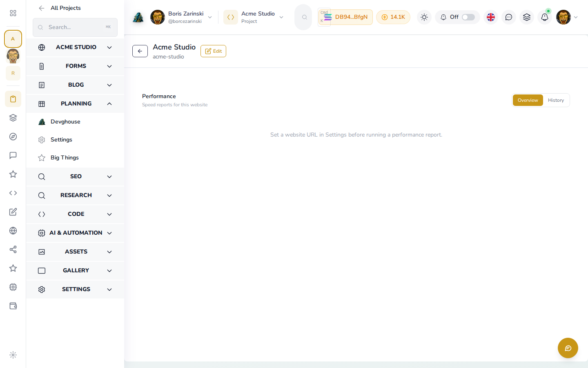
Task: Click the chip processor icon in left rail
Action: [13, 287]
